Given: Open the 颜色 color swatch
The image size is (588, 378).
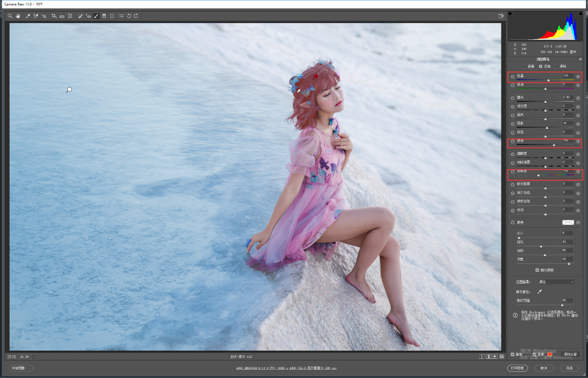Looking at the screenshot, I should tap(568, 222).
